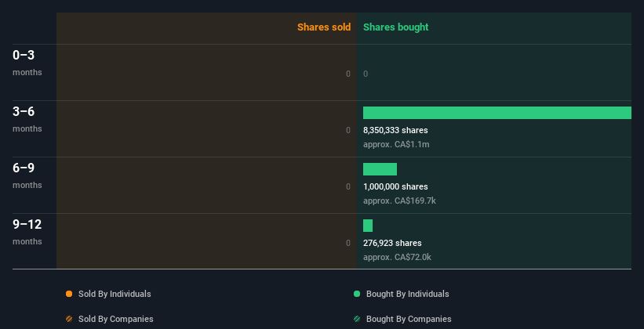Click the 9–12 months row label
The height and width of the screenshot is (329, 644).
point(27,232)
